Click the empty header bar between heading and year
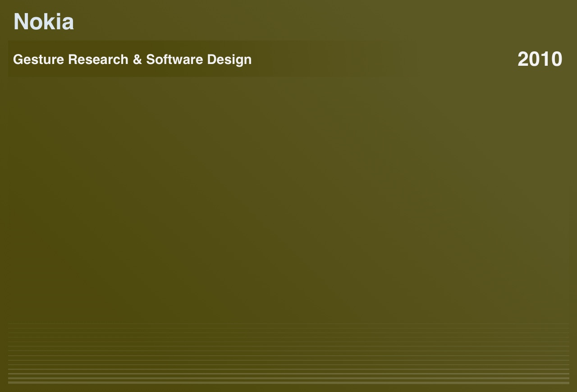577x392 pixels. [383, 59]
